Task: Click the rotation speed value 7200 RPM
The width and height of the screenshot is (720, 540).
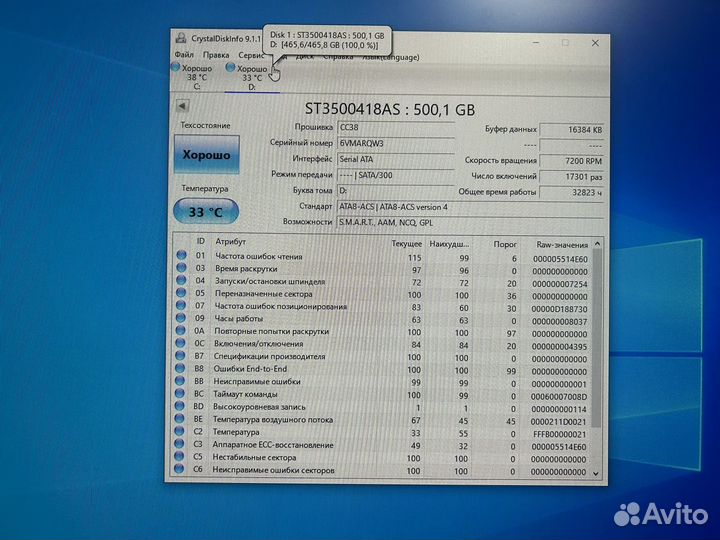Action: 571,161
